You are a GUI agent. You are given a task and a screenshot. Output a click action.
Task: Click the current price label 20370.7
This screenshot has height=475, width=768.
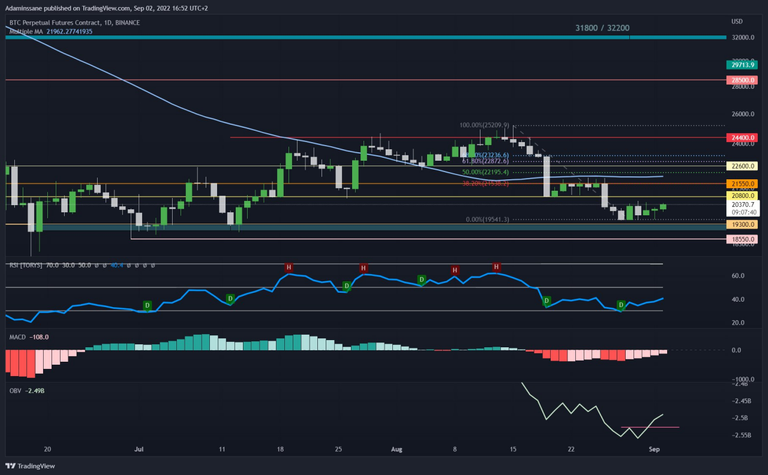point(743,205)
